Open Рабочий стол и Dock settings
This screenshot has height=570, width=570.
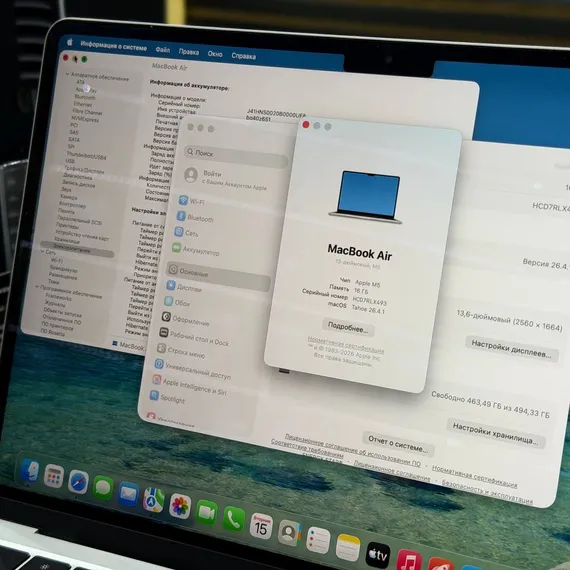point(194,337)
